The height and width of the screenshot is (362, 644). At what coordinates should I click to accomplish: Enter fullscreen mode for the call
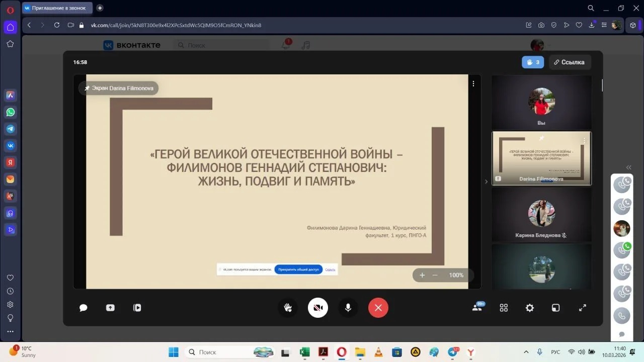coord(583,308)
